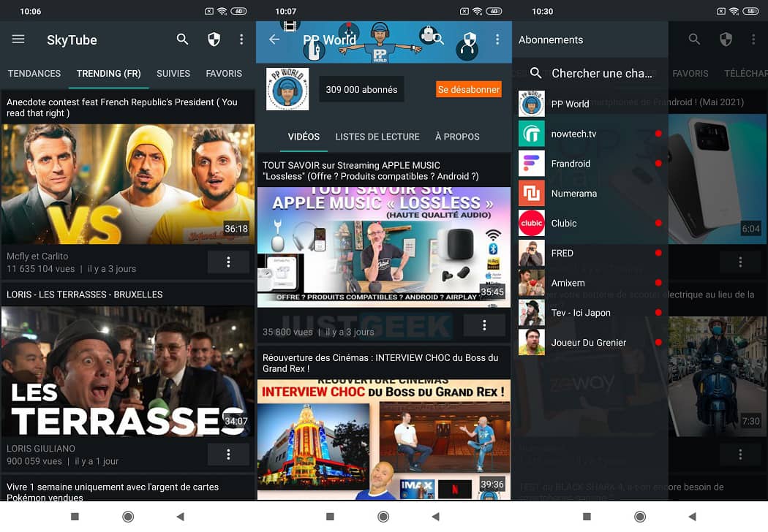The image size is (768, 532).
Task: Play LES TERRASSES video thumbnail
Action: [x=128, y=371]
